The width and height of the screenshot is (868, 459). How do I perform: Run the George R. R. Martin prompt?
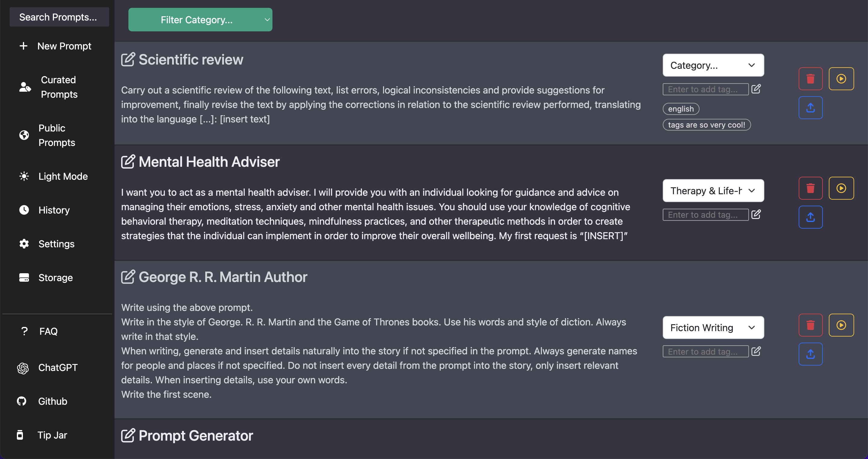point(841,325)
